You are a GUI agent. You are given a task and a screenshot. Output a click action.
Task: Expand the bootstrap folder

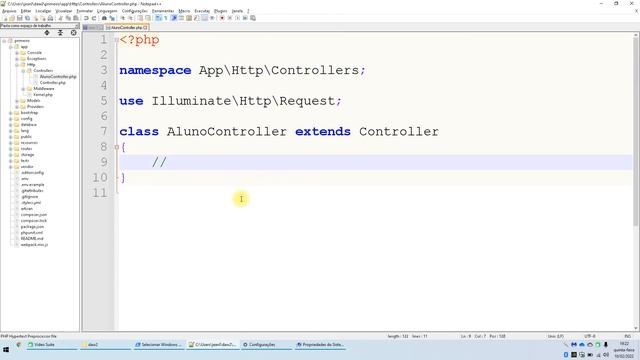[11, 113]
